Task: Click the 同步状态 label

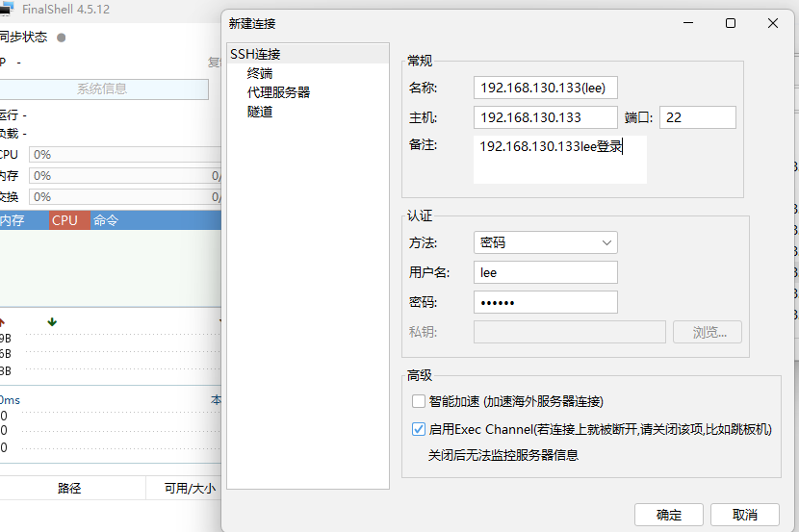Action: click(x=23, y=38)
